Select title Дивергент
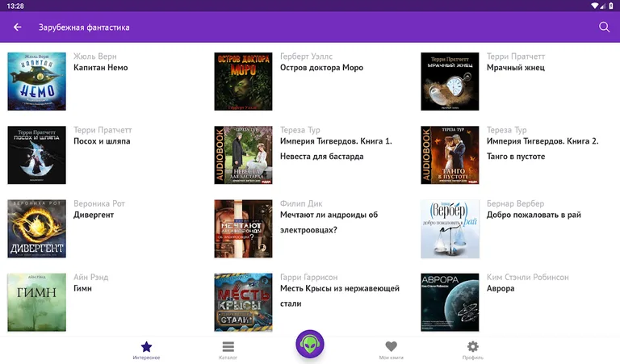The image size is (620, 364). [94, 215]
